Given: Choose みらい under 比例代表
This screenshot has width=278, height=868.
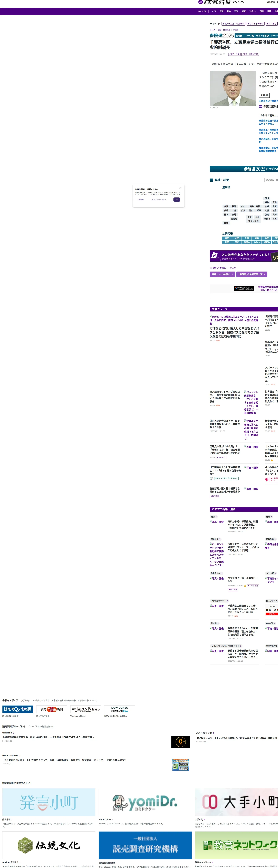Looking at the screenshot, I should point(257,242).
